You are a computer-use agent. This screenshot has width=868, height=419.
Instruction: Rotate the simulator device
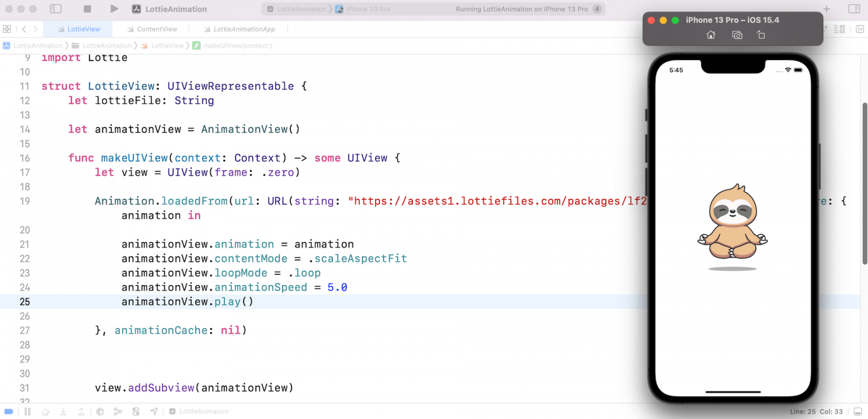coord(761,35)
